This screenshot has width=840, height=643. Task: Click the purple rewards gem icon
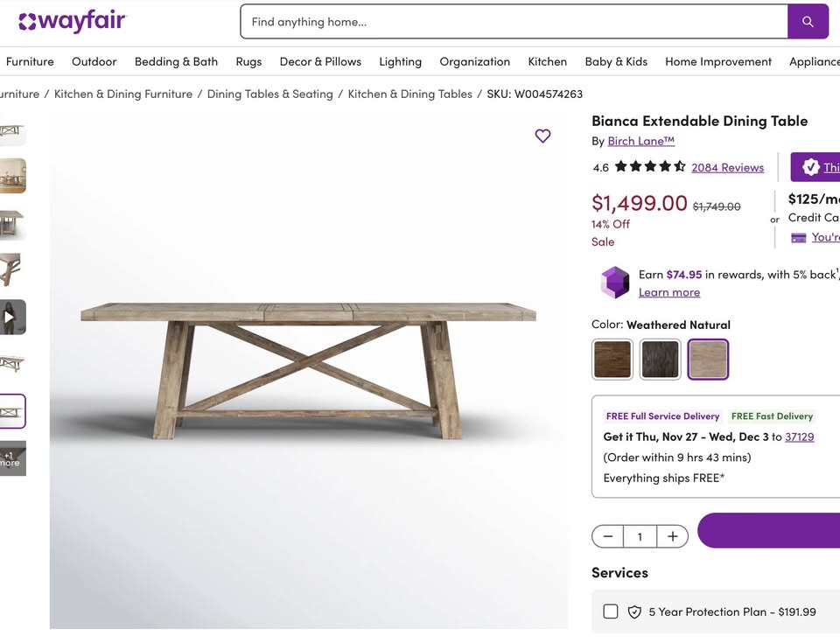point(614,283)
